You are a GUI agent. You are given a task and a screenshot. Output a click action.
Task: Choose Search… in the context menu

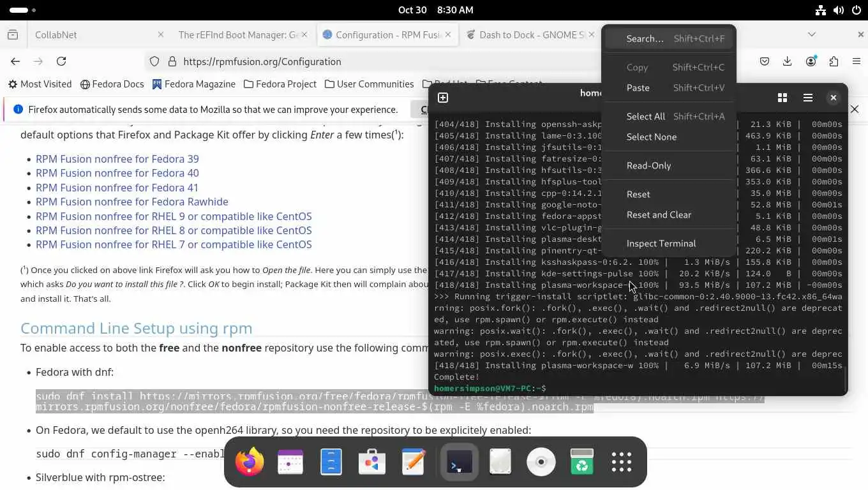click(x=669, y=38)
